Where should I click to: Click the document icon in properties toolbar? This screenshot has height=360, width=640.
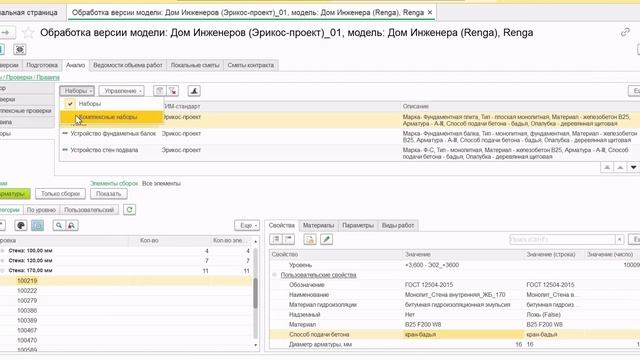point(310,240)
